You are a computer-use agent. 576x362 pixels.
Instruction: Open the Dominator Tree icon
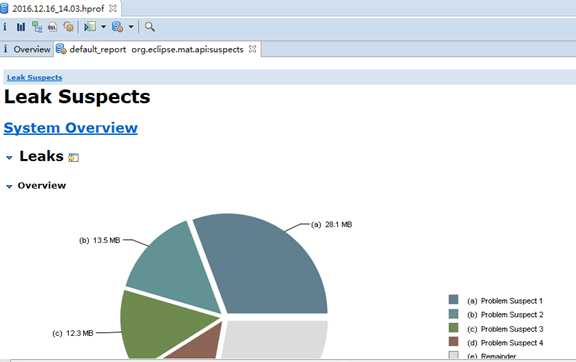[37, 27]
